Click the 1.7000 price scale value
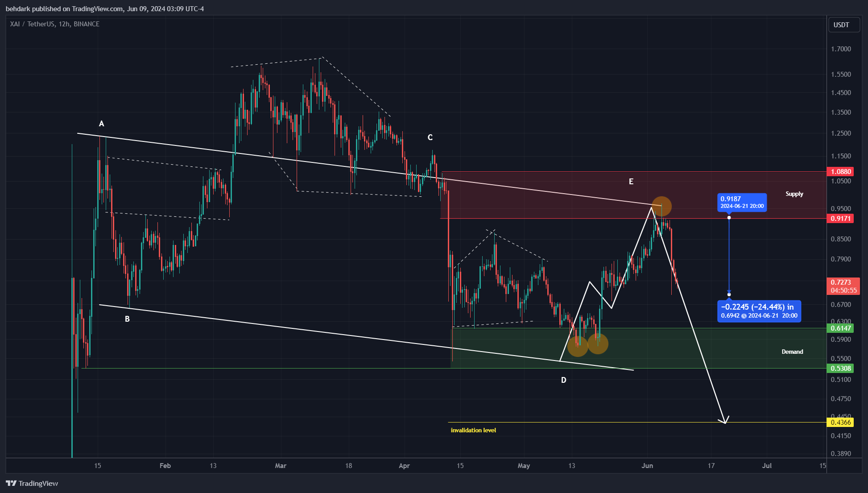Screen dimensions: 868x493 (841, 49)
